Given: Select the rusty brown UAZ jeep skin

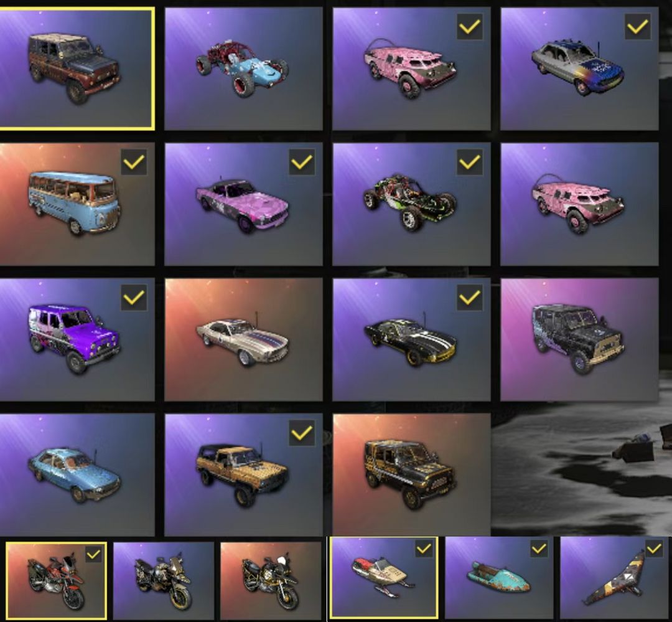Looking at the screenshot, I should click(x=77, y=68).
